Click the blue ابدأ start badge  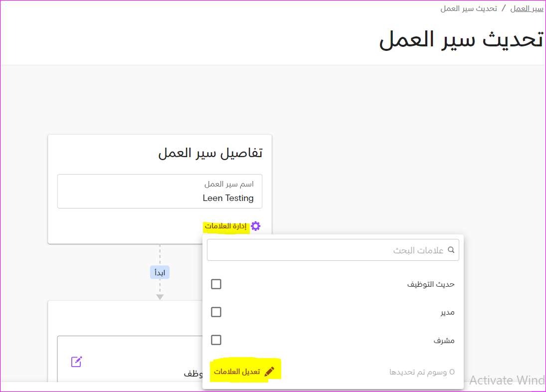pos(160,273)
